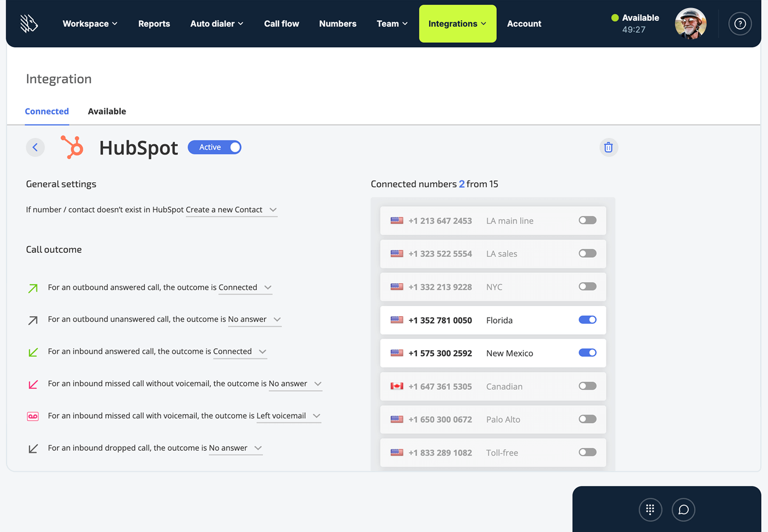This screenshot has height=532, width=768.
Task: Delete the HubSpot integration via trash icon
Action: click(609, 147)
